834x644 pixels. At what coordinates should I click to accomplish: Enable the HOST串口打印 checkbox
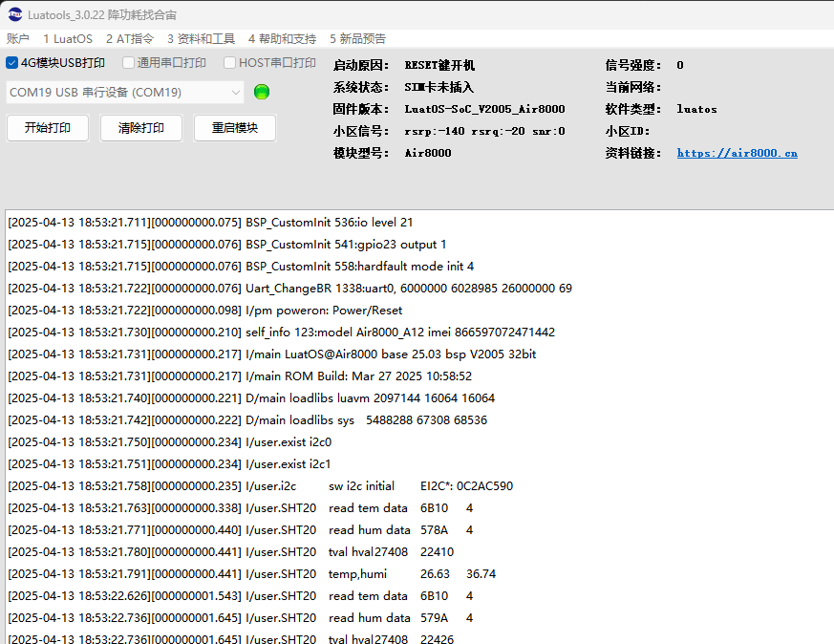[x=230, y=63]
